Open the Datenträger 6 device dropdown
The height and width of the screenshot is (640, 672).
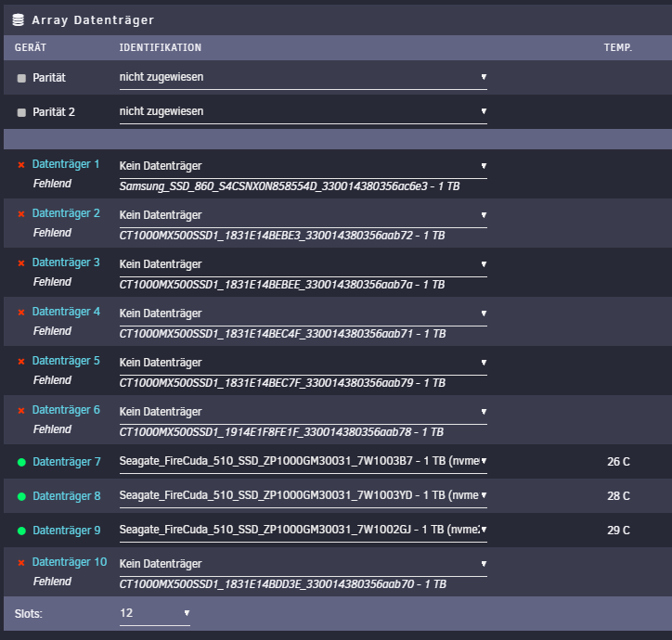tap(303, 412)
